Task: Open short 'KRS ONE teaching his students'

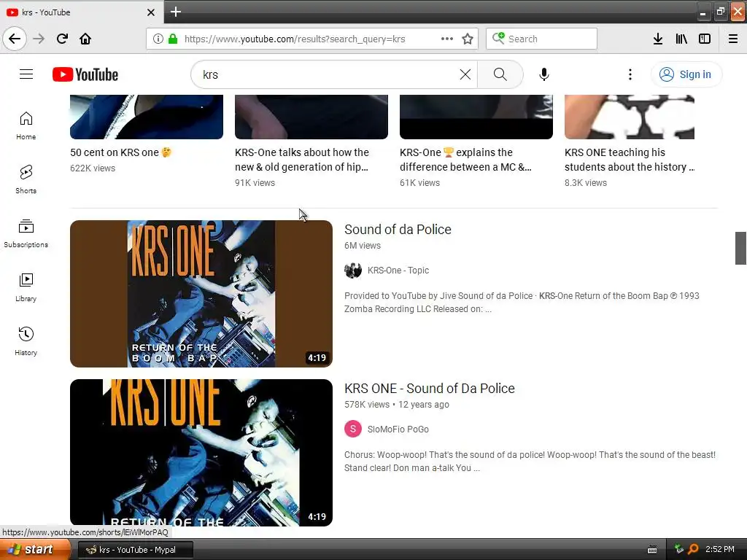Action: point(630,160)
